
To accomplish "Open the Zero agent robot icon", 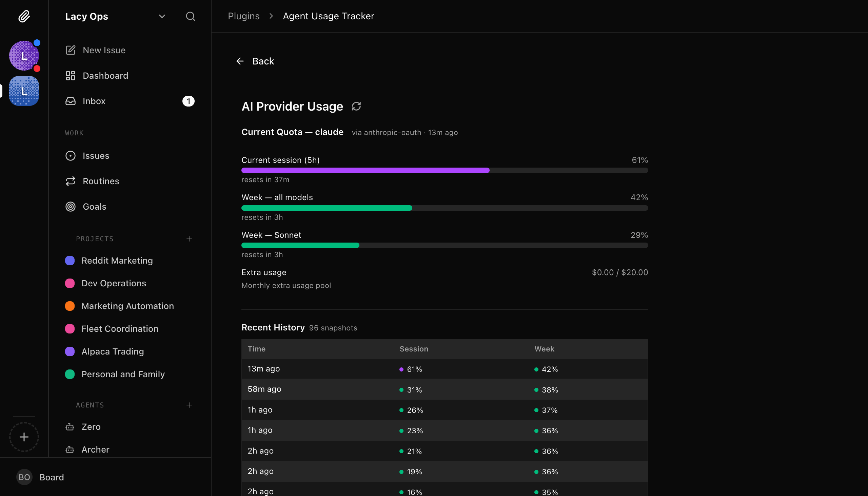I will point(70,427).
